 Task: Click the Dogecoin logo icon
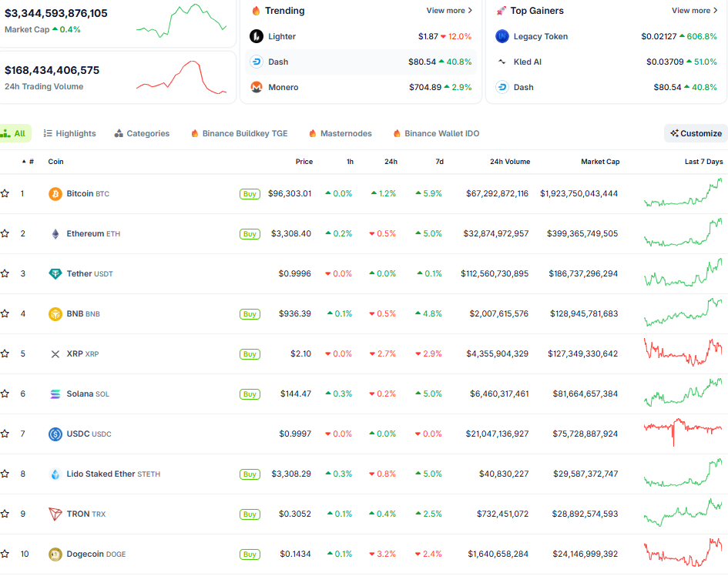(55, 554)
